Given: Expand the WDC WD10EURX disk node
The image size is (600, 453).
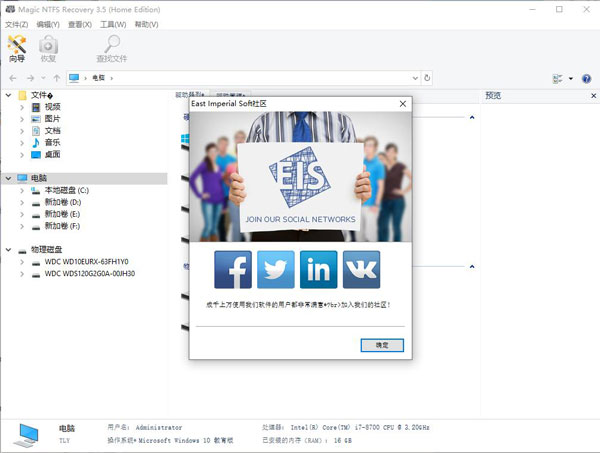Looking at the screenshot, I should point(22,262).
